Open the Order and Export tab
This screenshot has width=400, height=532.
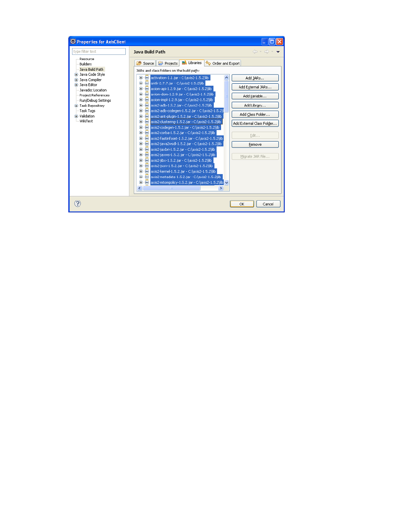coord(223,63)
